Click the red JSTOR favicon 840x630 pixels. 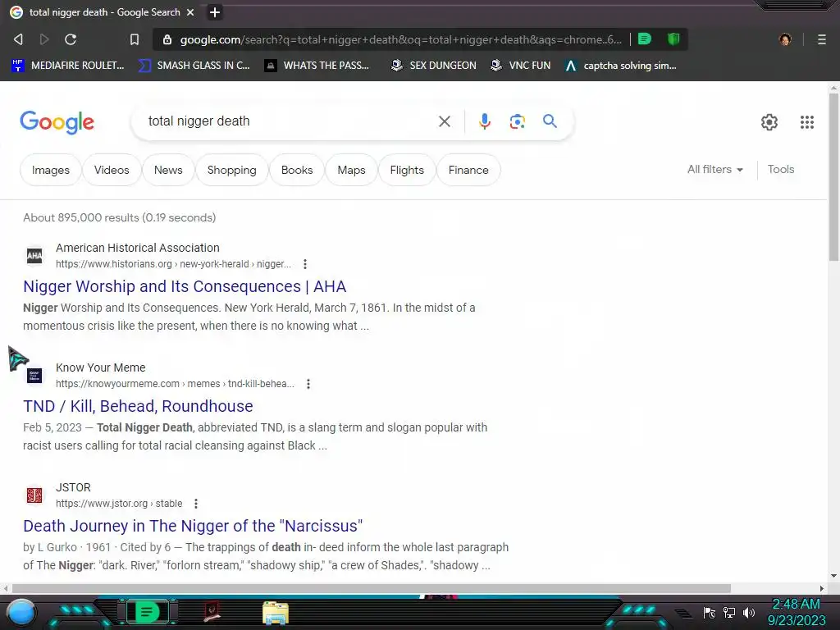[x=34, y=495]
